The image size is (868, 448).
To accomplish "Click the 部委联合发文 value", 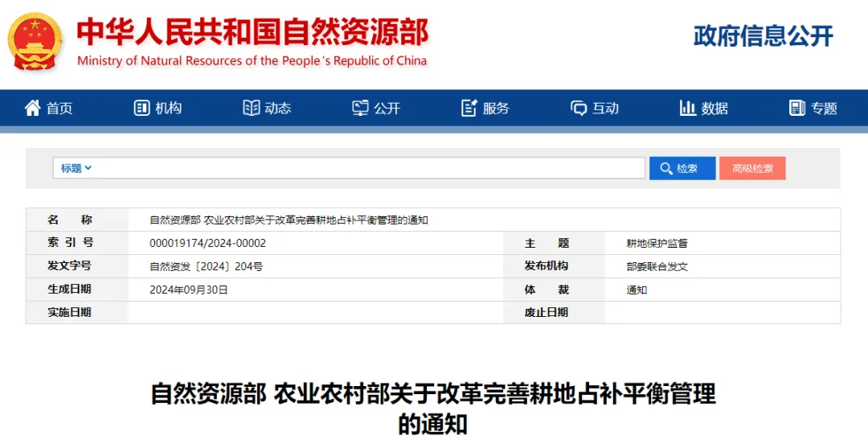I will pyautogui.click(x=657, y=267).
